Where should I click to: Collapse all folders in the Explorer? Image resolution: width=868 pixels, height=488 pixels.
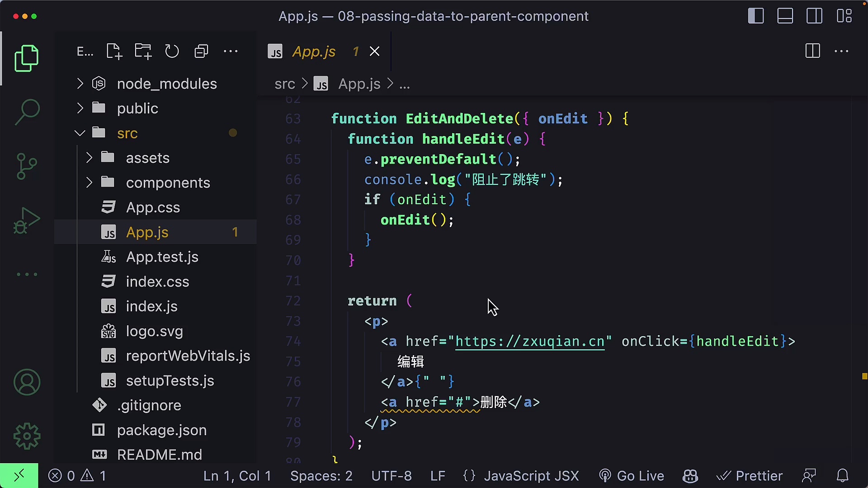pyautogui.click(x=201, y=51)
